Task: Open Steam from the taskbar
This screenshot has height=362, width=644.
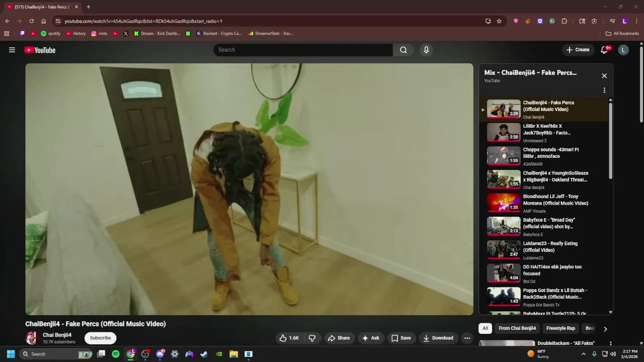Action: coord(204,354)
